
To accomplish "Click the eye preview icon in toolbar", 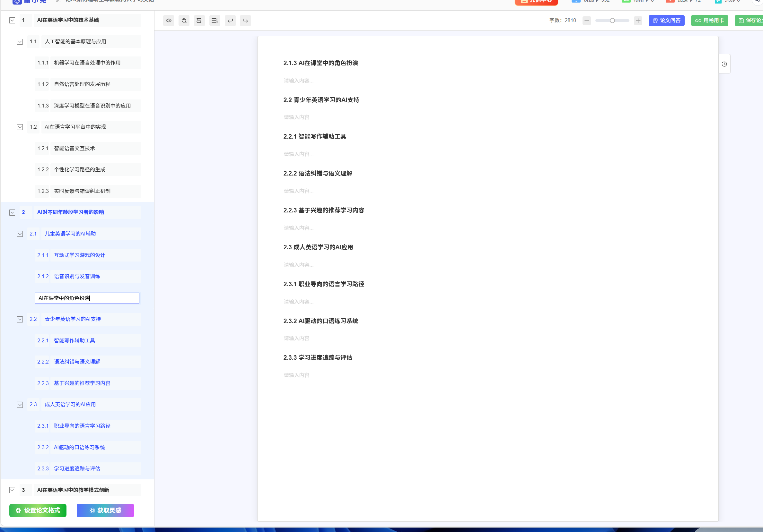I will [169, 21].
